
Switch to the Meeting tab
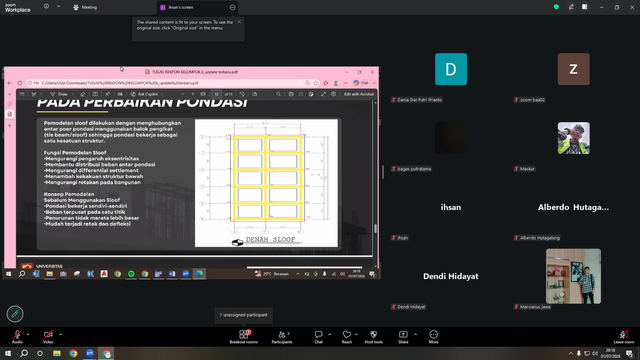85,7
